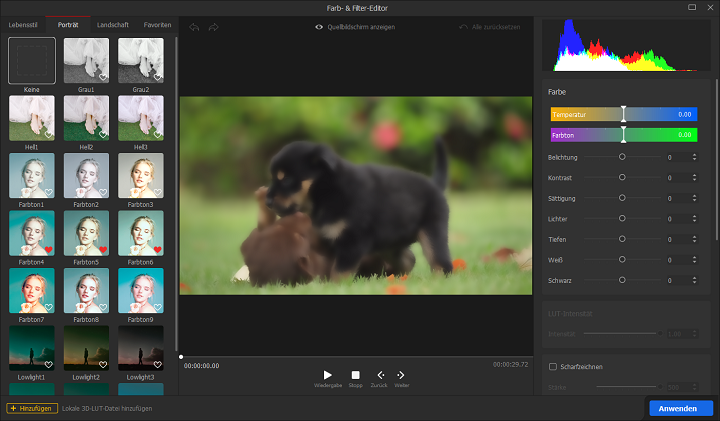The width and height of the screenshot is (720, 421).
Task: Click the Sättigung value stepper arrows
Action: tap(694, 198)
